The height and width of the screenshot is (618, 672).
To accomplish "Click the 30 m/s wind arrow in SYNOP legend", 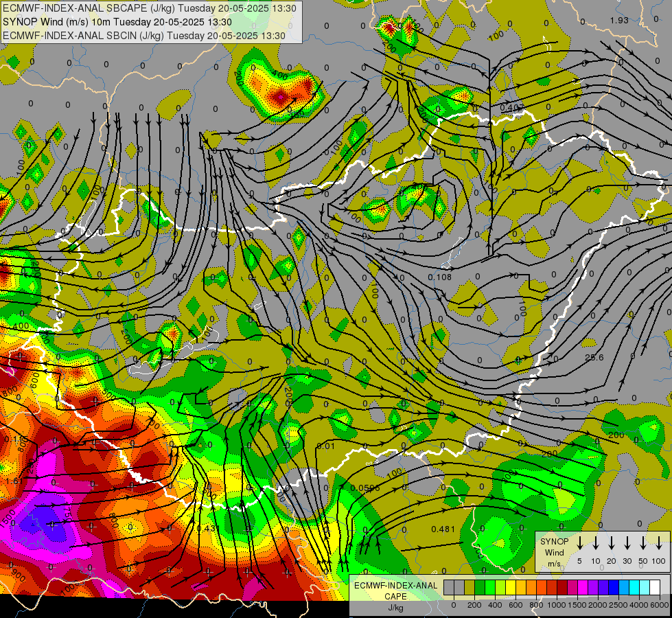I will (627, 542).
